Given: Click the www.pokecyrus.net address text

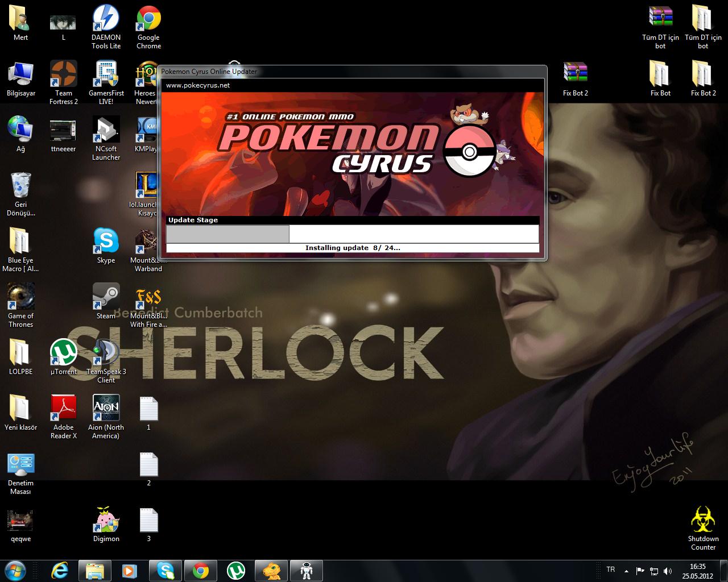Looking at the screenshot, I should pyautogui.click(x=198, y=85).
